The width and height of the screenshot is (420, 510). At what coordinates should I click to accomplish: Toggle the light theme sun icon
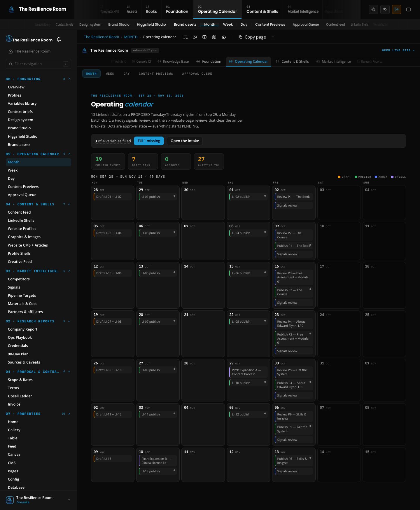pyautogui.click(x=373, y=9)
